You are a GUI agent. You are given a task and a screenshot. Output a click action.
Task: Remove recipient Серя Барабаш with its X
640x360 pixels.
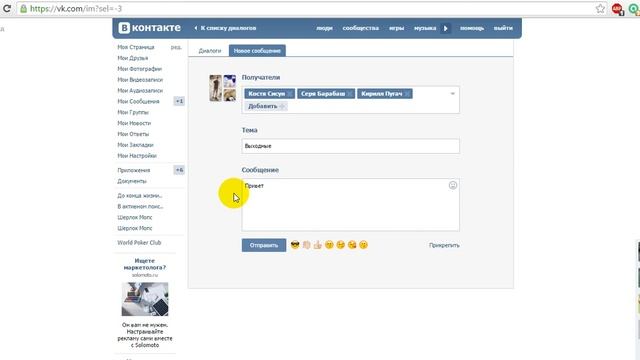point(350,94)
